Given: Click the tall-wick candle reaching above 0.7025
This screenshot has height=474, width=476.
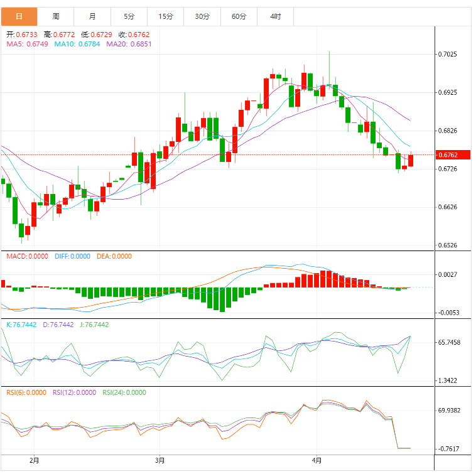Looking at the screenshot, I should pos(330,70).
